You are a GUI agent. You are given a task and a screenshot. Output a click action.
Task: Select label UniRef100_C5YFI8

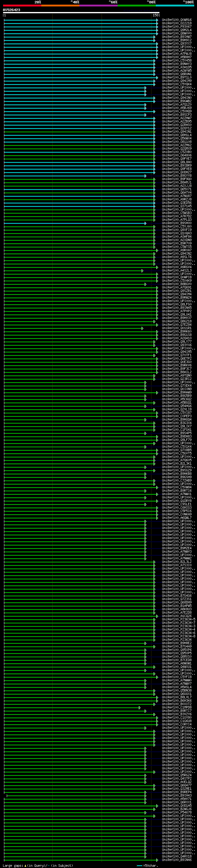176,676
